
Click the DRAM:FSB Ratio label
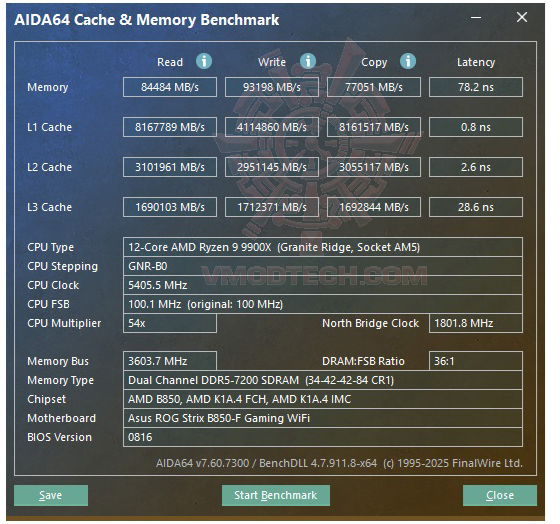point(363,361)
